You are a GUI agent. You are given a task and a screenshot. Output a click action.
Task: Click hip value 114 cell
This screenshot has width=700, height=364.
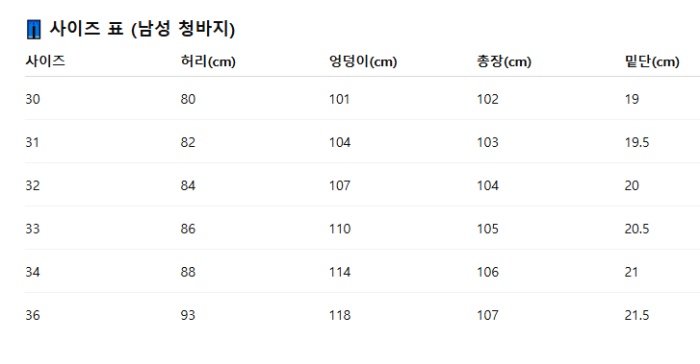[x=340, y=272]
